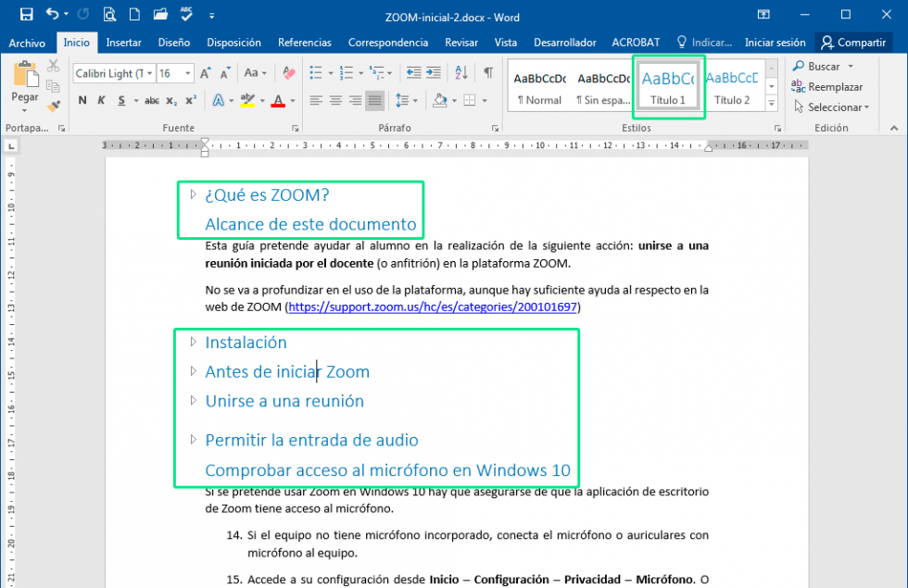Enable center text alignment
This screenshot has height=588, width=908.
(x=334, y=100)
